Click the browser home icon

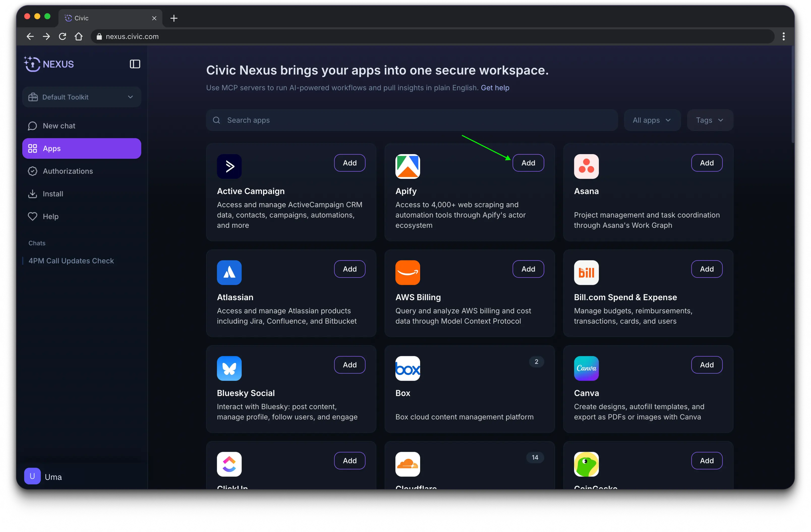pyautogui.click(x=79, y=37)
